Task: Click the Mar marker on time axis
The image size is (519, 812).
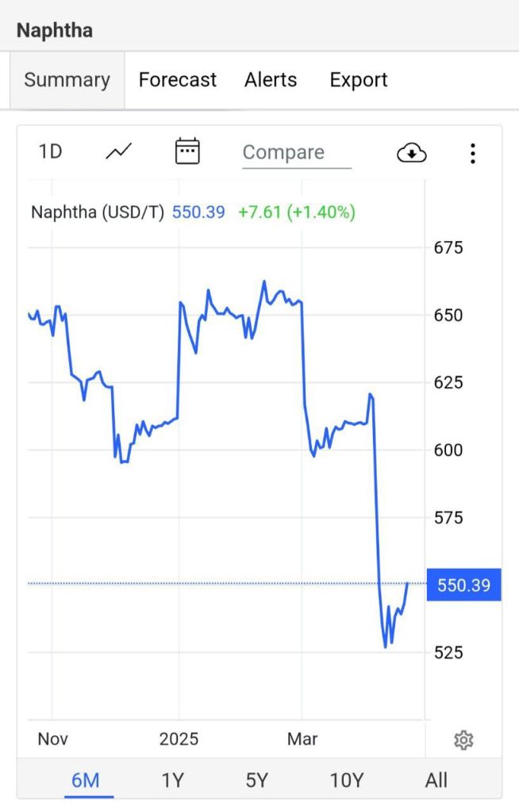Action: [302, 739]
